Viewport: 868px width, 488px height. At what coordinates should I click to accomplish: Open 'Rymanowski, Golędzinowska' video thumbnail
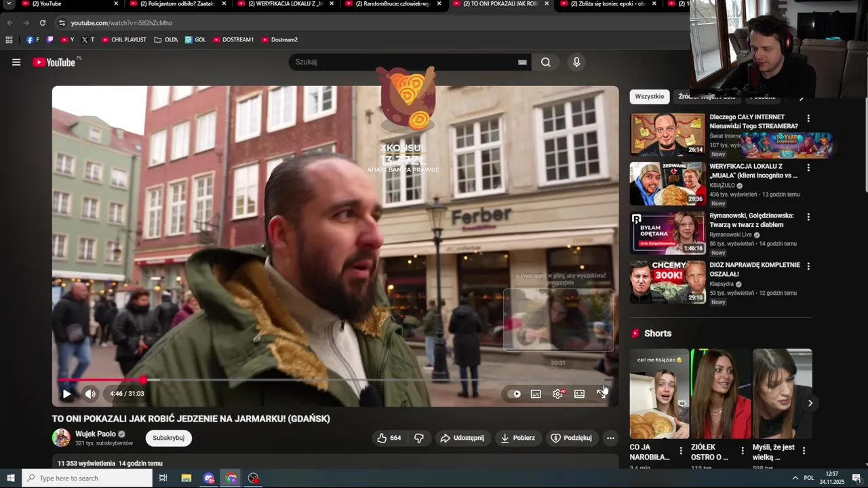pos(668,232)
